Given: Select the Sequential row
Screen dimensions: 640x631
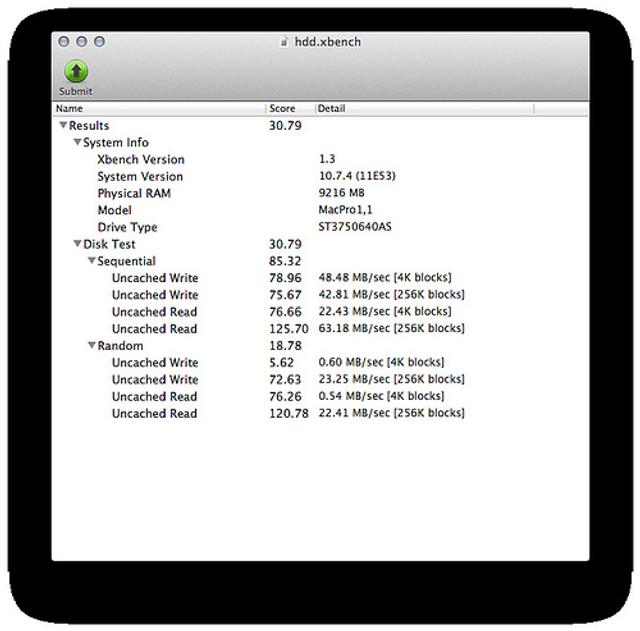Looking at the screenshot, I should [320, 261].
